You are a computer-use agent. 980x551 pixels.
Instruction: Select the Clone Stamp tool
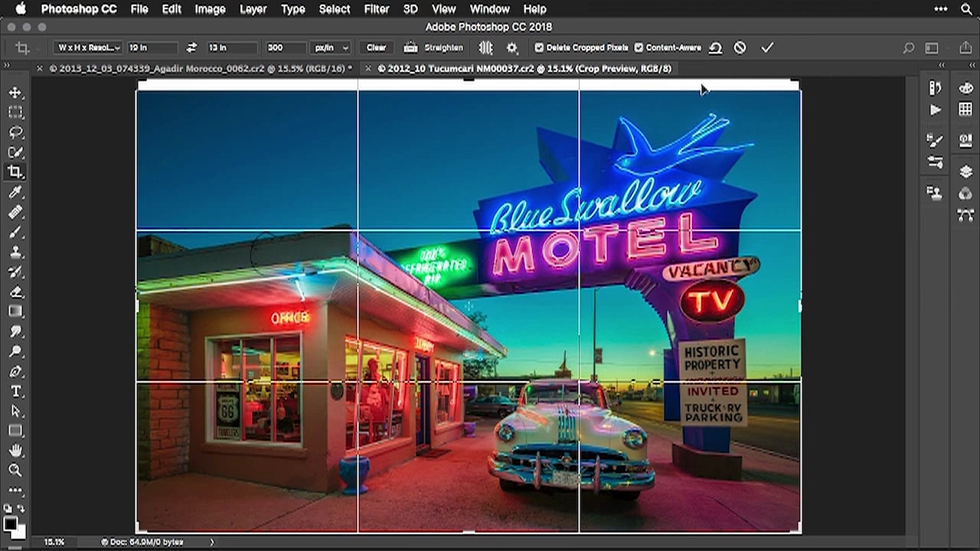tap(15, 252)
